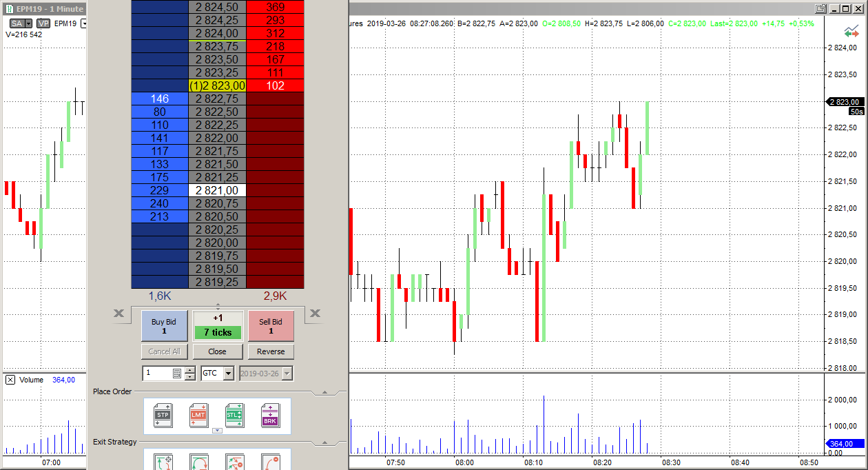Open the quantity calculator icon
The width and height of the screenshot is (868, 470).
177,374
